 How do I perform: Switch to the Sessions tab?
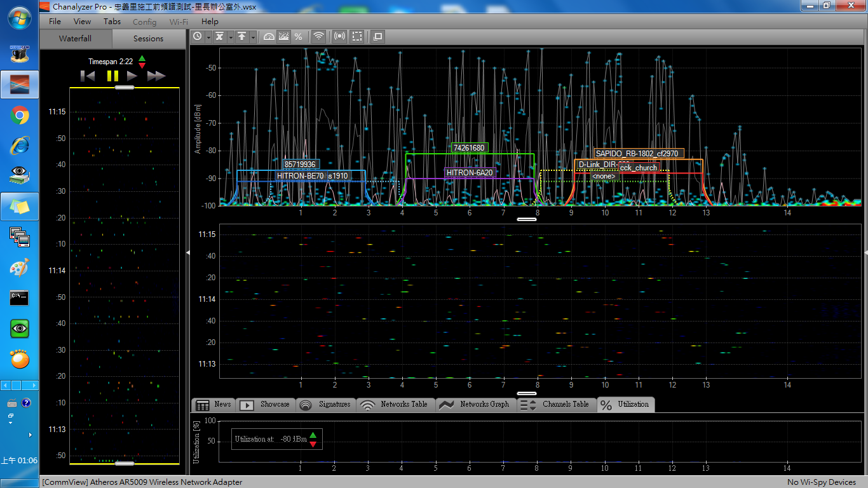coord(149,39)
